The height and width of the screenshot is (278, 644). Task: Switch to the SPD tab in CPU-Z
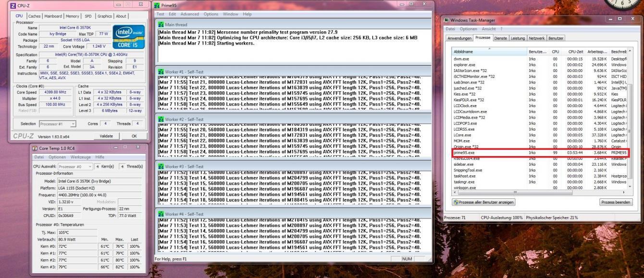coord(88,16)
